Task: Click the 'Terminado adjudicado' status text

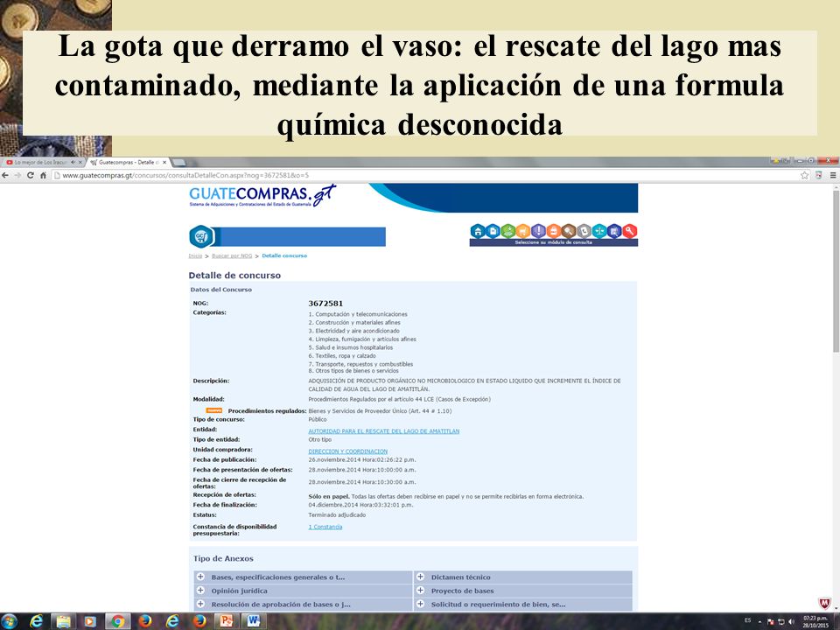Action: (337, 514)
